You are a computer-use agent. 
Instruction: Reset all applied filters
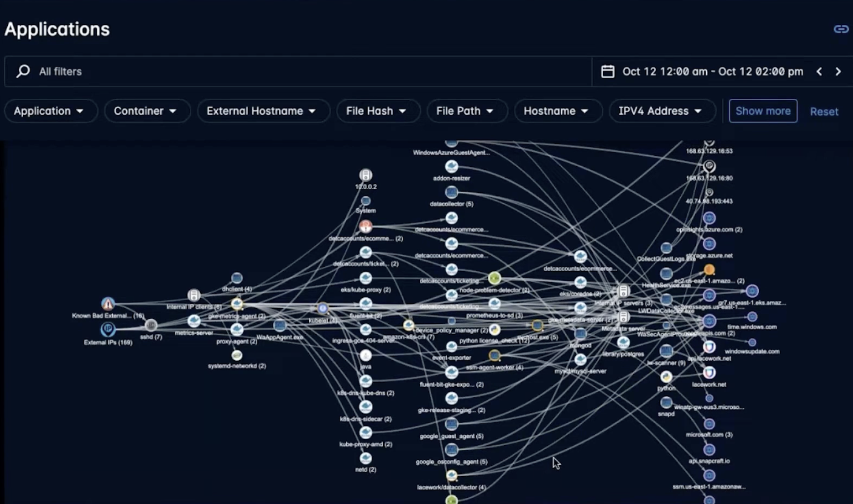(824, 112)
